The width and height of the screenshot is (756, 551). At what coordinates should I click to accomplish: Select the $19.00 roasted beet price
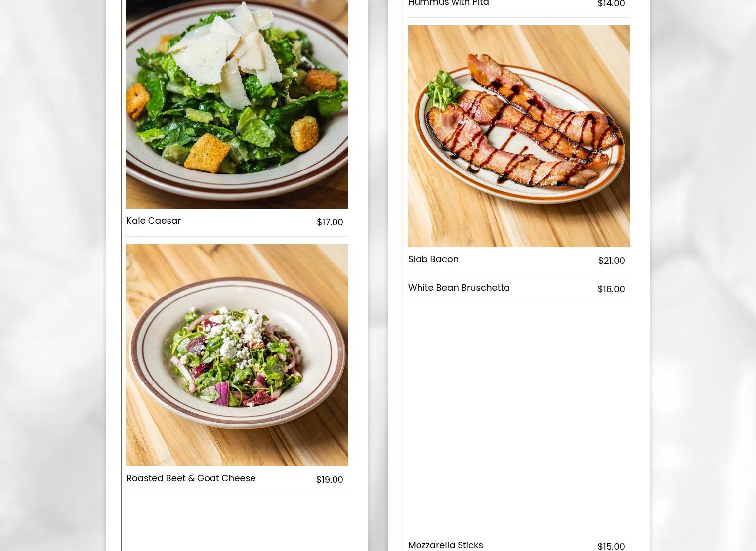coord(330,480)
